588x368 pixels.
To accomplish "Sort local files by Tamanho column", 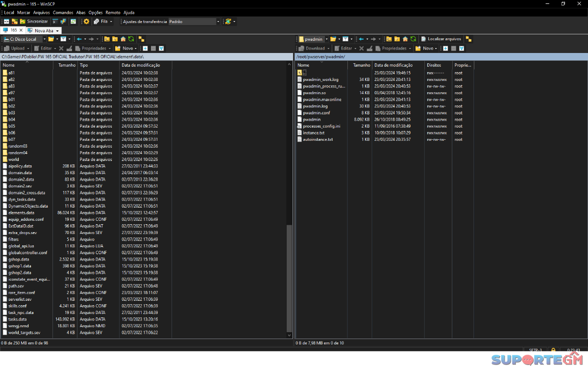I will coord(67,65).
